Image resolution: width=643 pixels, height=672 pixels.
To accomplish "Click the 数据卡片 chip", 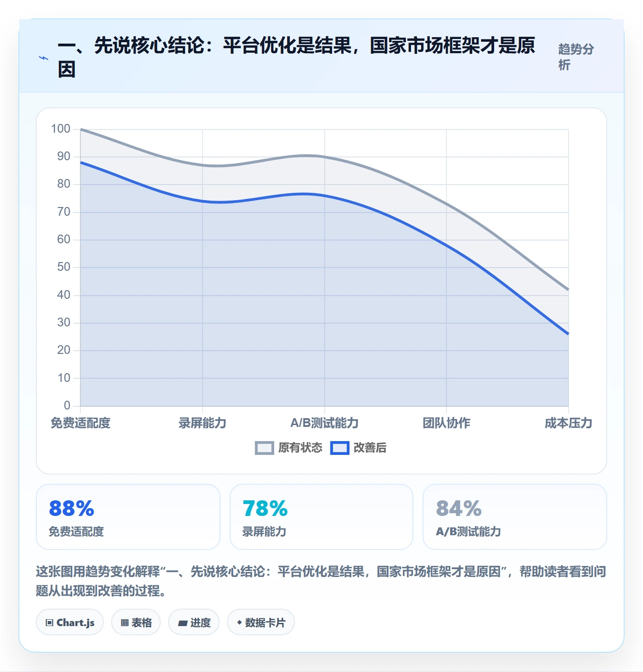I will [x=261, y=622].
